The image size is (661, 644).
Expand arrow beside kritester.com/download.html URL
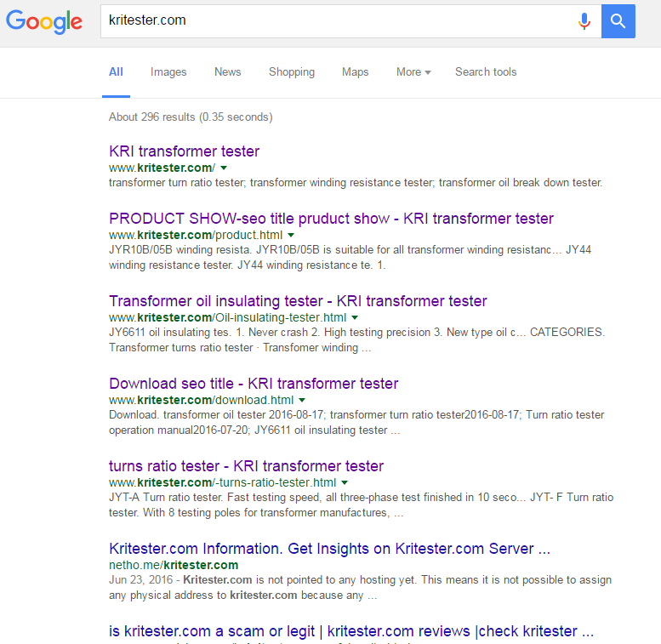[x=302, y=400]
